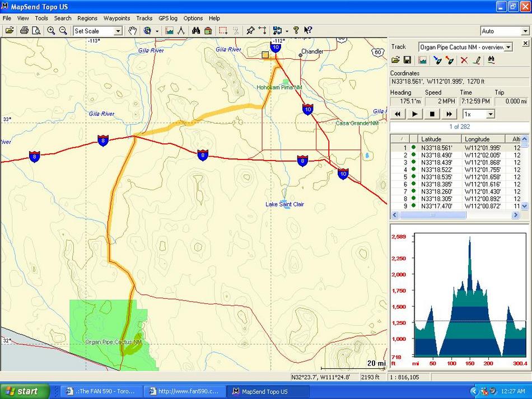This screenshot has width=532, height=399.
Task: Click the Latitude column header
Action: tap(440, 139)
